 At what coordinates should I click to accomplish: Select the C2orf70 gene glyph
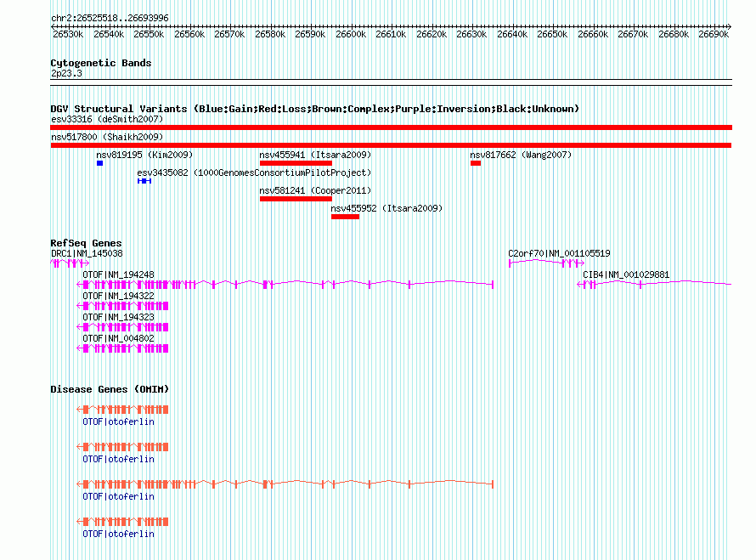(x=547, y=263)
